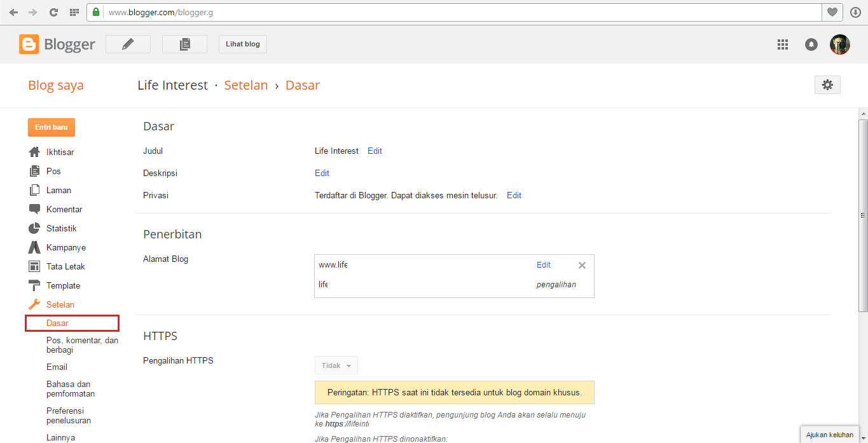The width and height of the screenshot is (868, 443).
Task: Click the Entri baru button
Action: [x=52, y=127]
